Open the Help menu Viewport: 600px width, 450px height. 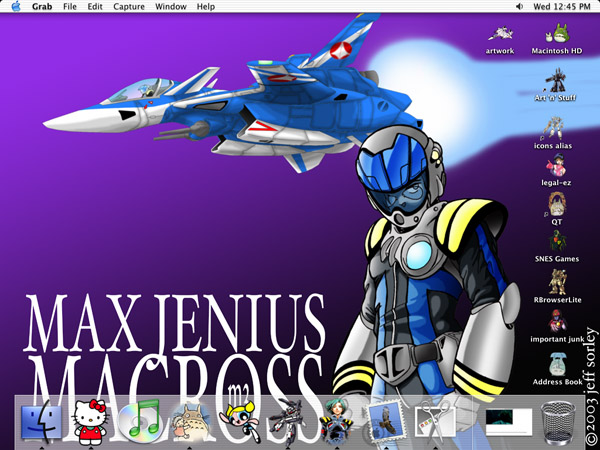click(206, 7)
